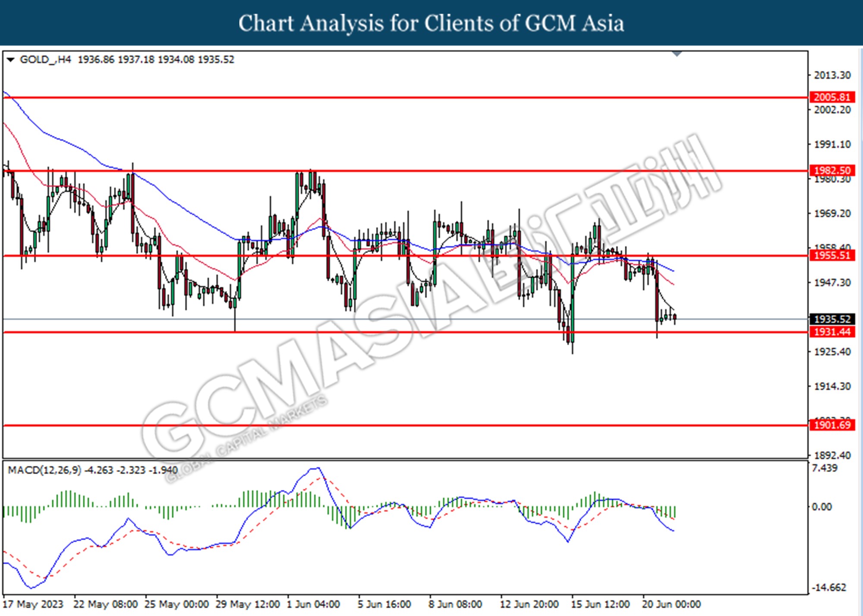This screenshot has height=616, width=863.
Task: Click the 29 May 12:00 time label
Action: [x=248, y=604]
